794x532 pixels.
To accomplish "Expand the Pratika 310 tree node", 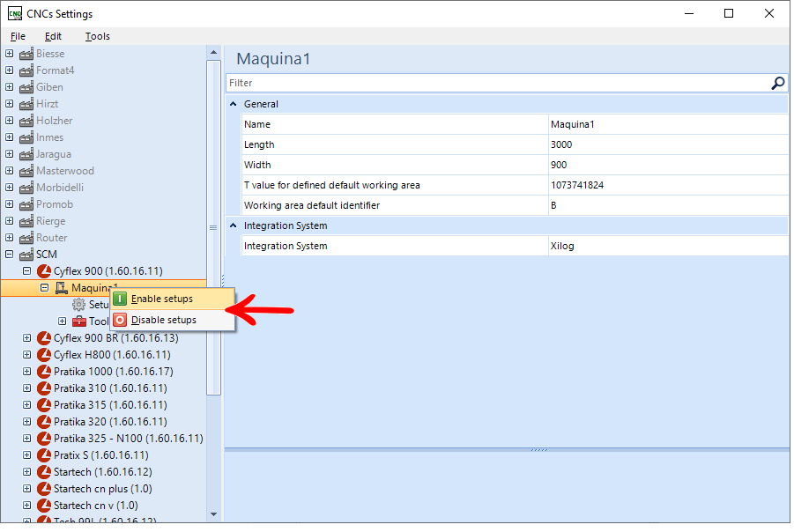I will [26, 388].
